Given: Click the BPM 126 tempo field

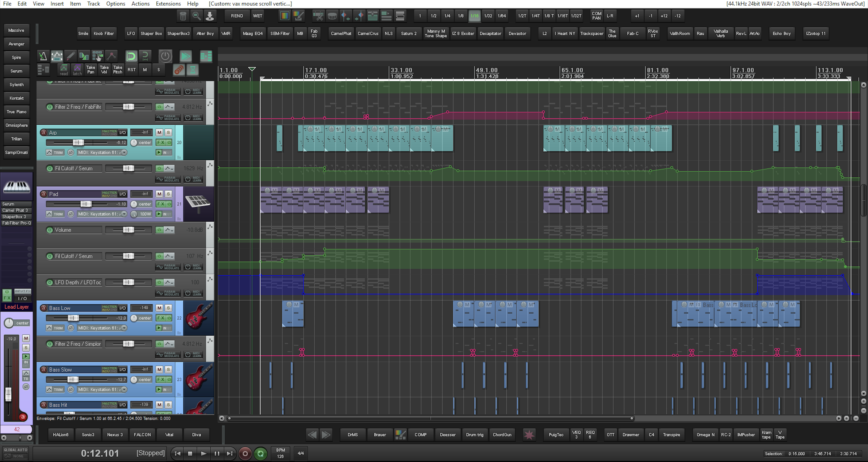Looking at the screenshot, I should pos(280,453).
